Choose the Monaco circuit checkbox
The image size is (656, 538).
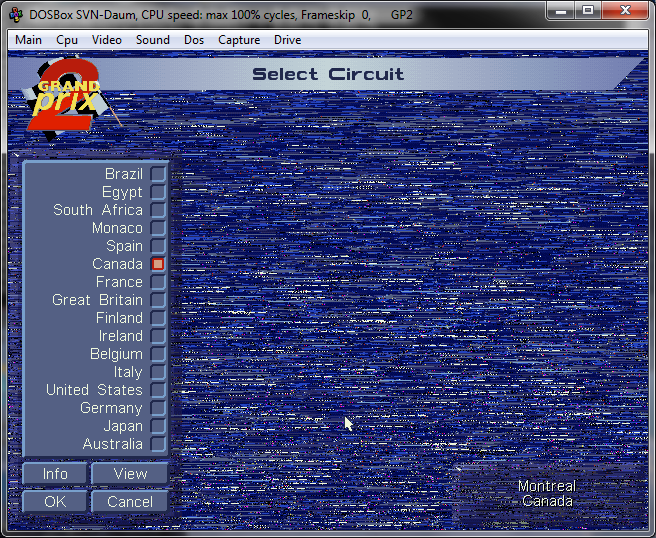158,228
